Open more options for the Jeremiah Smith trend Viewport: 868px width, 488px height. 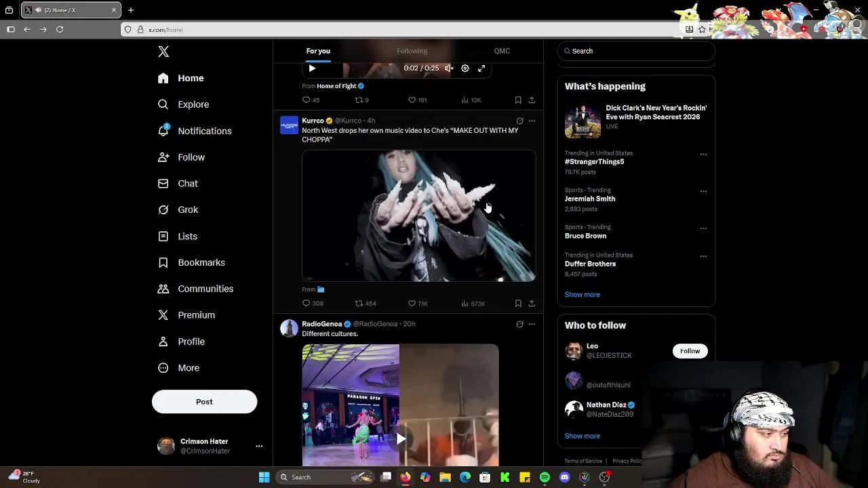[703, 191]
